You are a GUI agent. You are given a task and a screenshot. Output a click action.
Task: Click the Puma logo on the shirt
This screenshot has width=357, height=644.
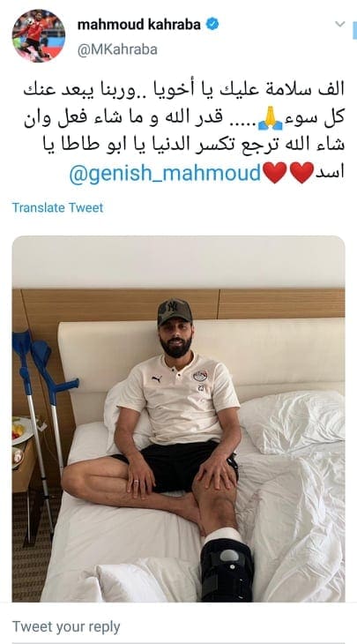click(156, 378)
